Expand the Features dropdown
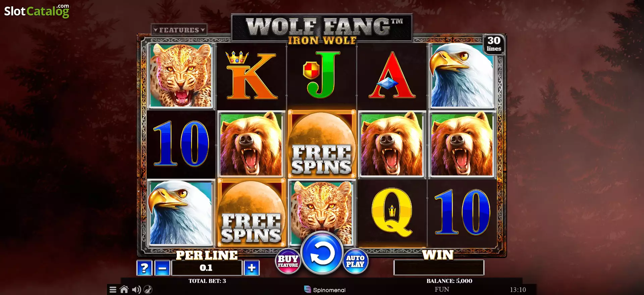Image resolution: width=644 pixels, height=295 pixels. 179,30
